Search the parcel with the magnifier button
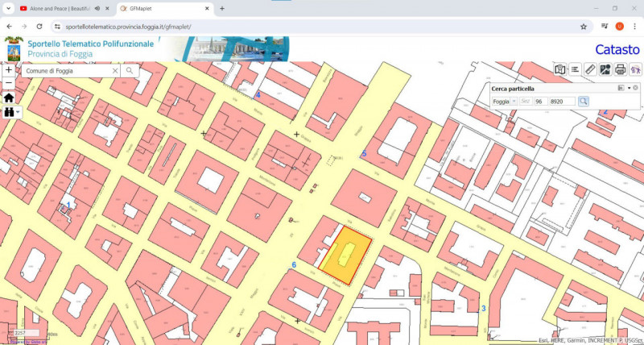Image resolution: width=644 pixels, height=345 pixels. click(x=583, y=101)
